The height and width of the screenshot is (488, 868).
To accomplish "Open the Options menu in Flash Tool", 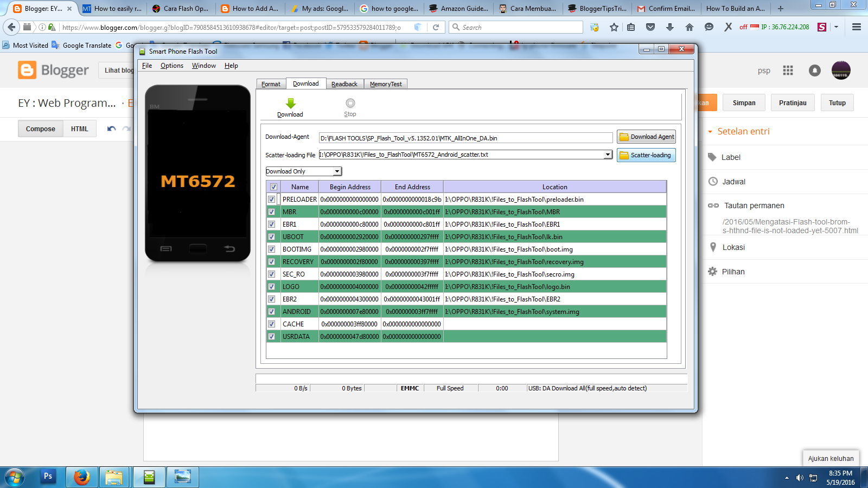I will [x=172, y=66].
